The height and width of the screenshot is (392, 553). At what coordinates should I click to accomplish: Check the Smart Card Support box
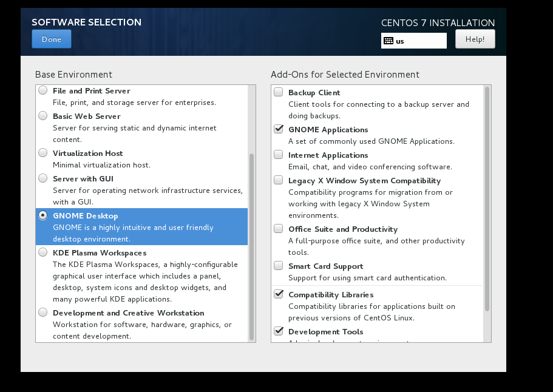click(279, 266)
